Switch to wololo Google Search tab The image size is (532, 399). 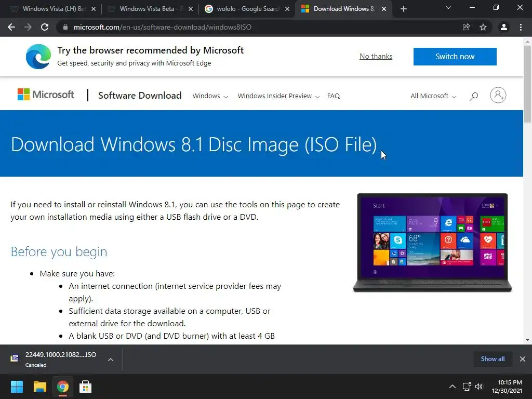click(x=248, y=9)
